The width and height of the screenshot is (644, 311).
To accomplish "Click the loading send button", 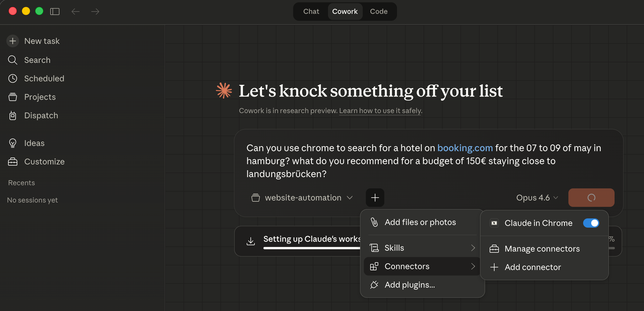I will pos(591,198).
